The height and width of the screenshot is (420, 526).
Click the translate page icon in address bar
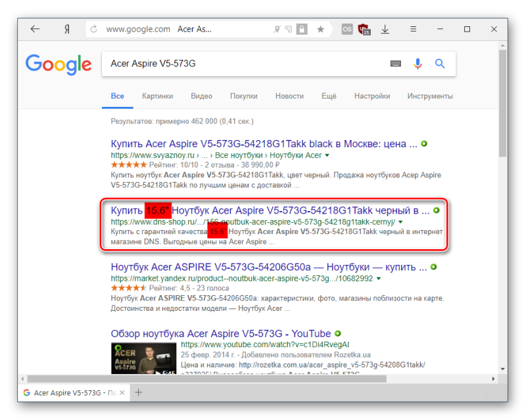[289, 29]
